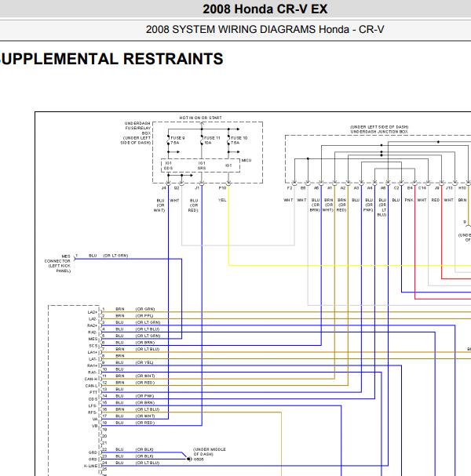Click the "LFS-" terminal label

[x=93, y=406]
